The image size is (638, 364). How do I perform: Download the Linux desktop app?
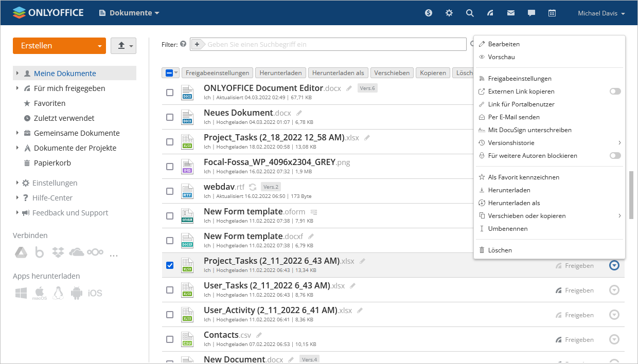pyautogui.click(x=58, y=293)
